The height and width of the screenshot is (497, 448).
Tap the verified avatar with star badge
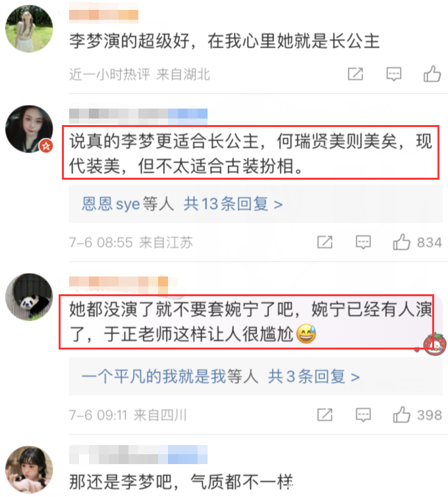coord(29,129)
